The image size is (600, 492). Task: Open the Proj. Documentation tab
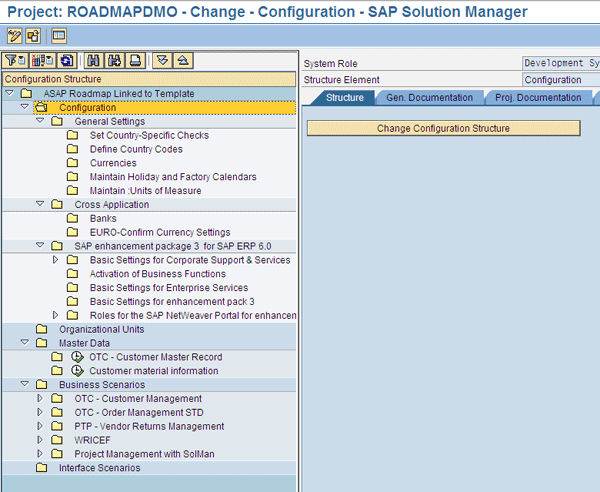coord(538,98)
